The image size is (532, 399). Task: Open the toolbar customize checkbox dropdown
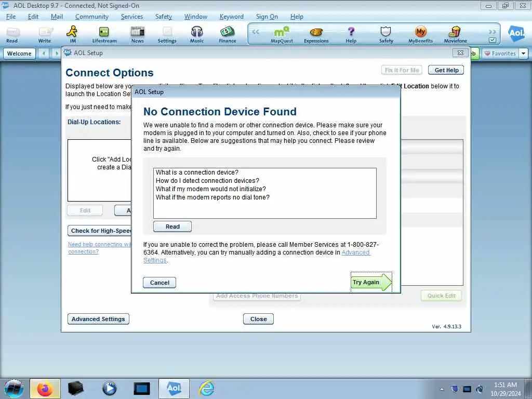click(x=493, y=40)
